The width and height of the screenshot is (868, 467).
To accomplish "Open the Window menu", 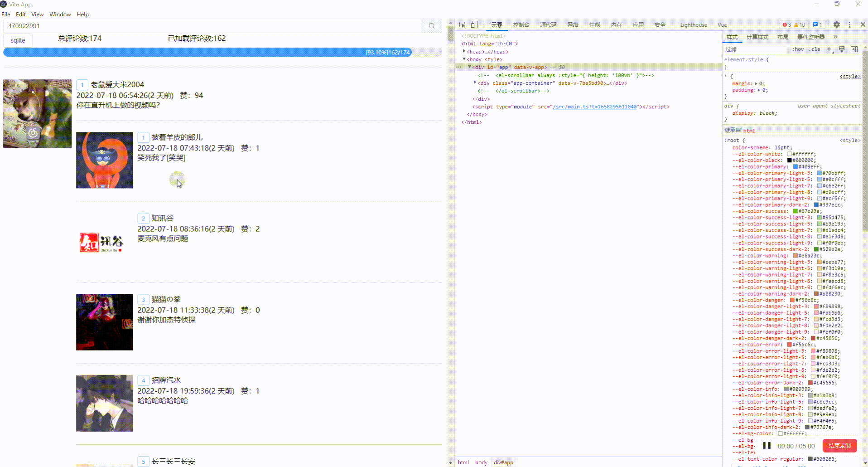I will tap(60, 15).
